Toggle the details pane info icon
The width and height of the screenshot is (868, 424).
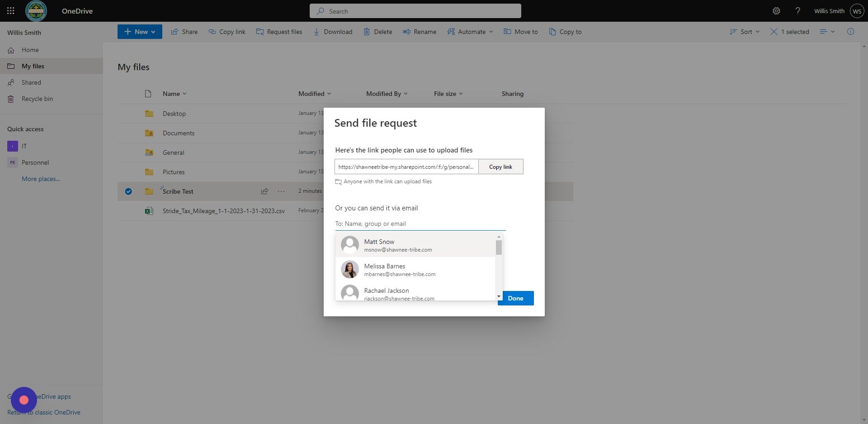click(x=851, y=32)
